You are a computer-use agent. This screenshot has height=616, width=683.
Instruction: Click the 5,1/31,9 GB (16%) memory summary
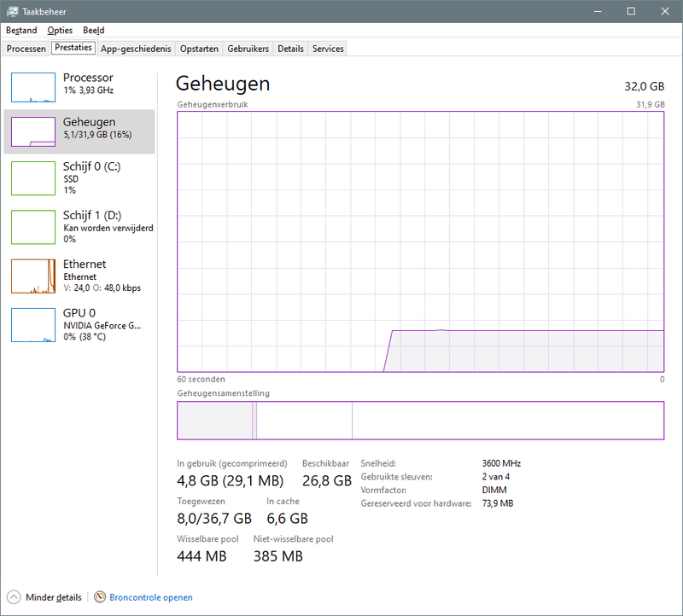[97, 135]
